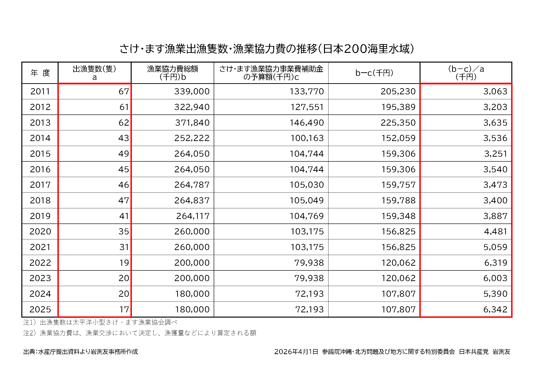Click the 146,490 subsidy value for 2013
555x392 pixels.
(306, 123)
